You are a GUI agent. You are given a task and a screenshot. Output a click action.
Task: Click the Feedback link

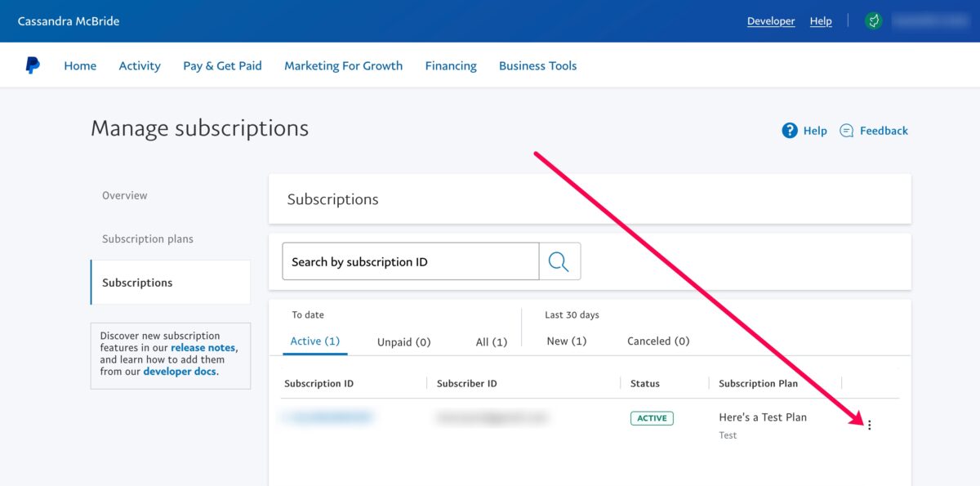point(884,131)
